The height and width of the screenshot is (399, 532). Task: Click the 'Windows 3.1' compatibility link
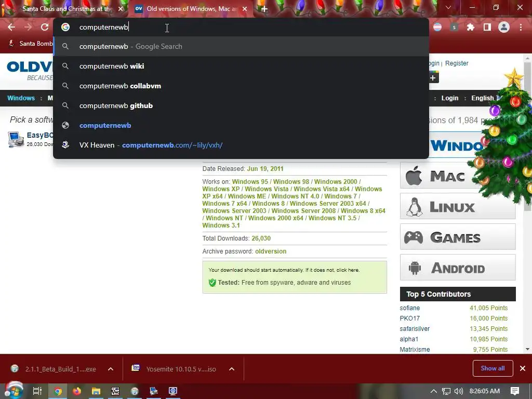(221, 225)
